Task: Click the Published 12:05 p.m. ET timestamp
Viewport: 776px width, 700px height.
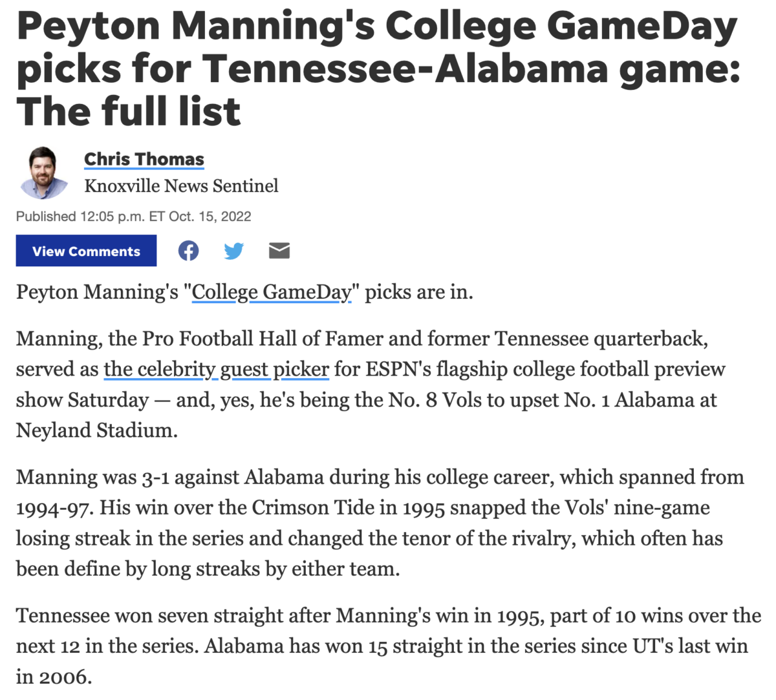Action: (134, 217)
